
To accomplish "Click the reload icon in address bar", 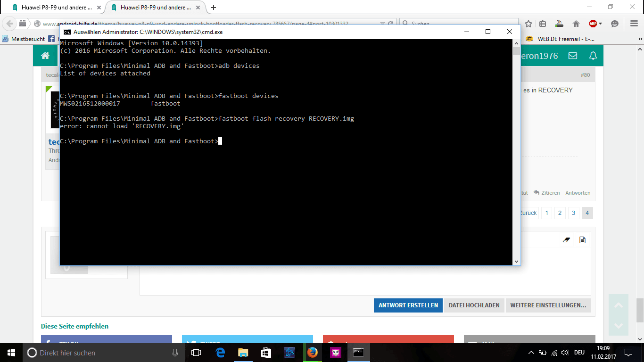I will point(390,24).
